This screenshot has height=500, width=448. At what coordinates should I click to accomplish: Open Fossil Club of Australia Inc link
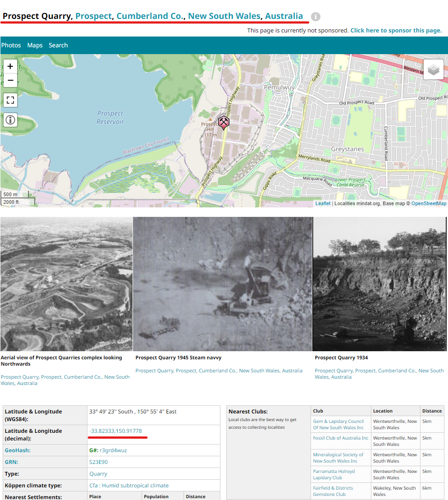click(x=340, y=438)
